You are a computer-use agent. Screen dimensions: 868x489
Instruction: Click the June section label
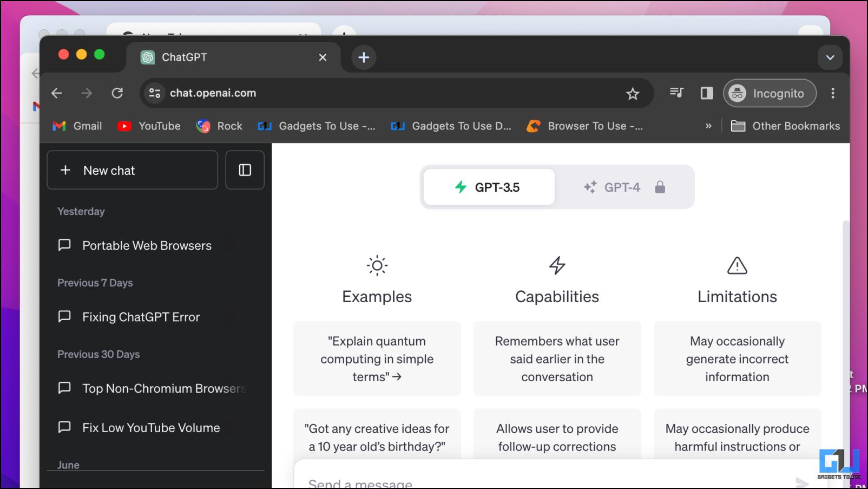click(x=68, y=465)
